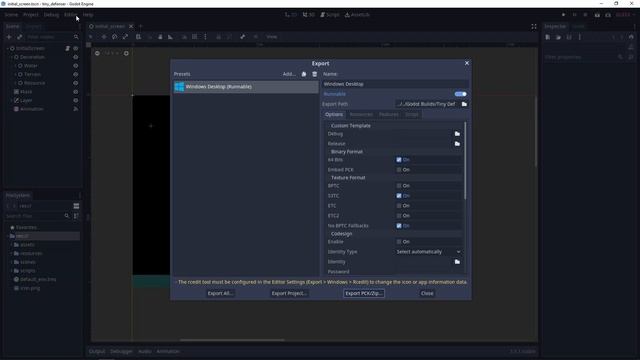Click the Export Path text field
Screen dimensions: 640x360
[427, 104]
